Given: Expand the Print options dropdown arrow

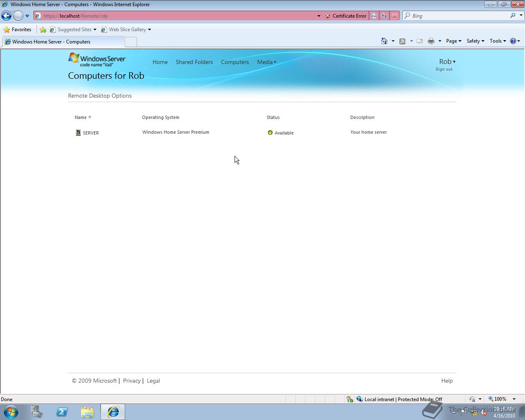Looking at the screenshot, I should (x=440, y=41).
